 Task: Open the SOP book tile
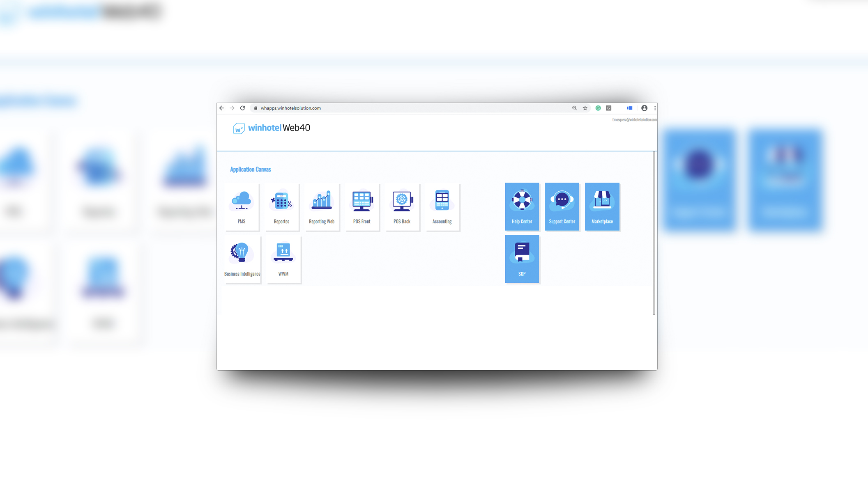[522, 259]
